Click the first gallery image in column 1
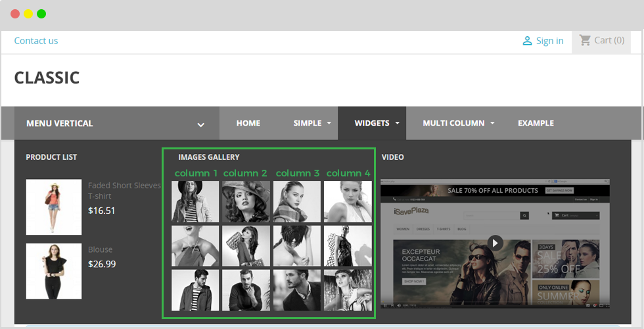This screenshot has width=644, height=329. pyautogui.click(x=195, y=201)
